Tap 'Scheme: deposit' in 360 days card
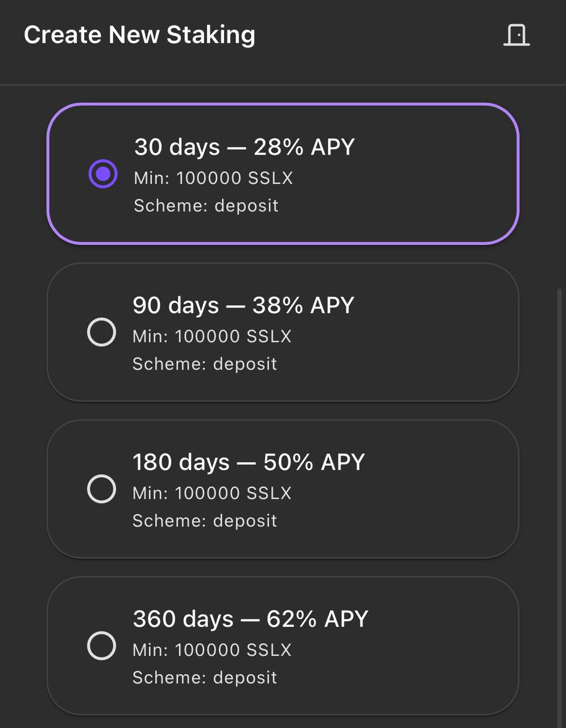Image resolution: width=566 pixels, height=728 pixels. (205, 678)
